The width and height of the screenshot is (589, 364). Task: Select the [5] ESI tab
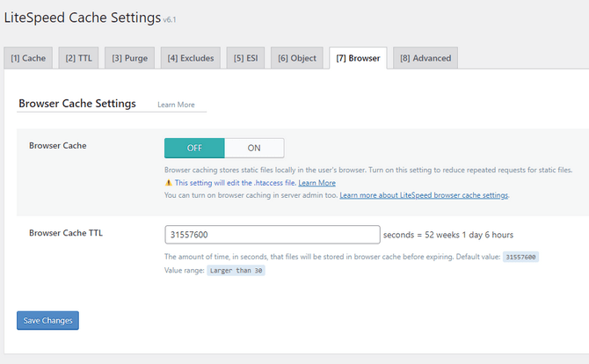pyautogui.click(x=245, y=58)
